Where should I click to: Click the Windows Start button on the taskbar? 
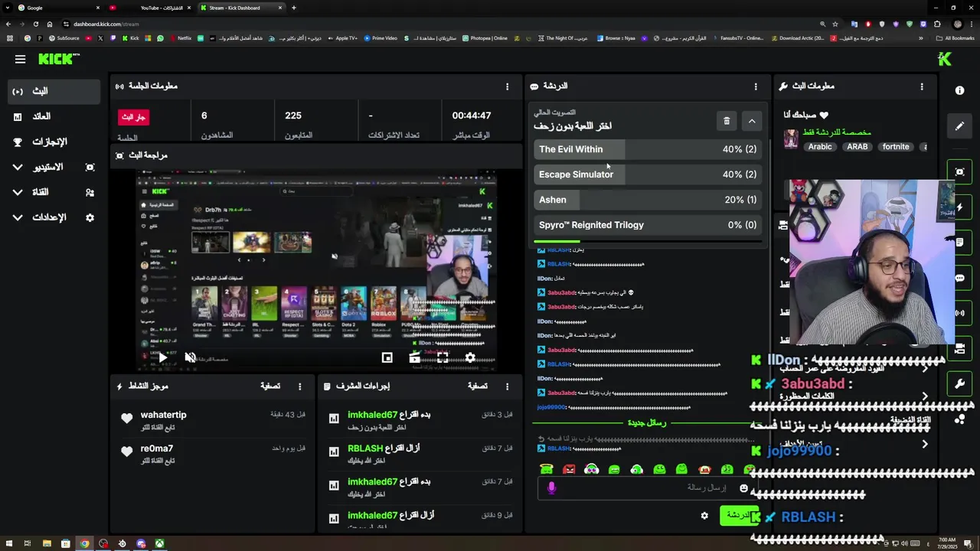coord(9,544)
